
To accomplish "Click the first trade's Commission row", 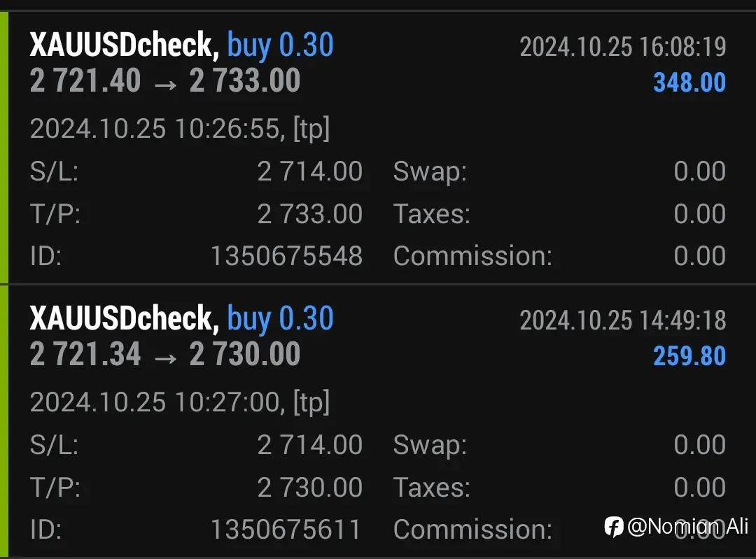I will [559, 256].
